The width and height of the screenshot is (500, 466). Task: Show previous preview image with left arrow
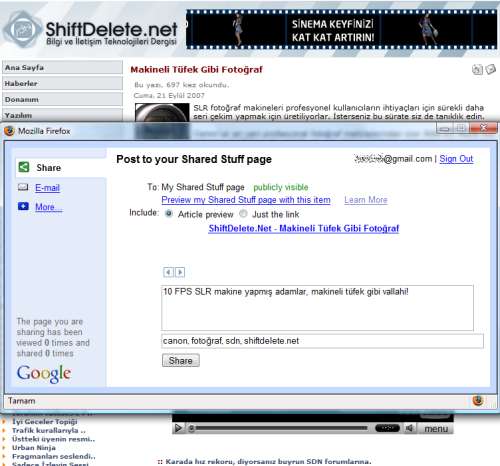point(168,272)
